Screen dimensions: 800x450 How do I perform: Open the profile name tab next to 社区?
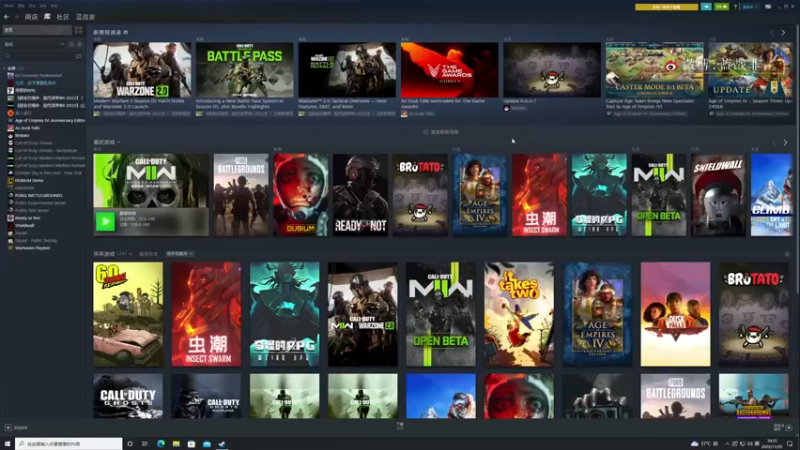(x=85, y=17)
